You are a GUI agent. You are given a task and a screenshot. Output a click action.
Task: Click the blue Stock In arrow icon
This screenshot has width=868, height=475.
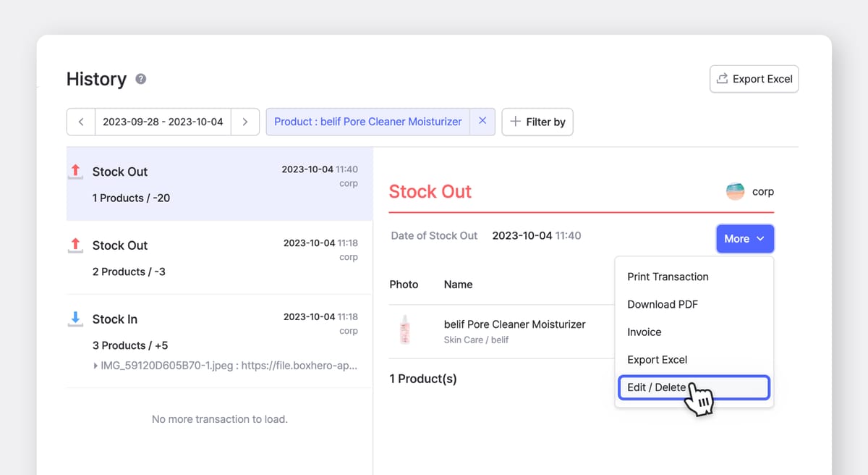pos(75,317)
